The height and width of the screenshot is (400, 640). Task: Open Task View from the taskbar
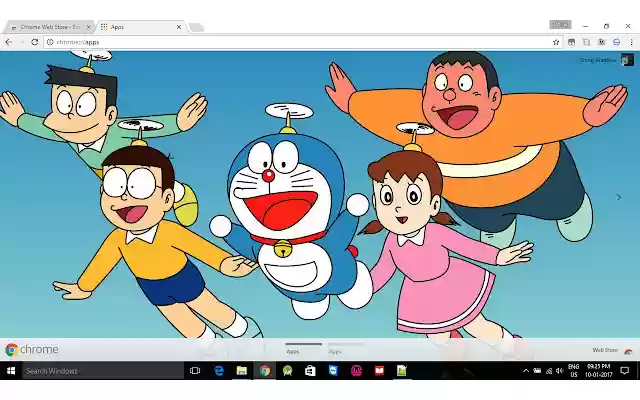pos(195,371)
